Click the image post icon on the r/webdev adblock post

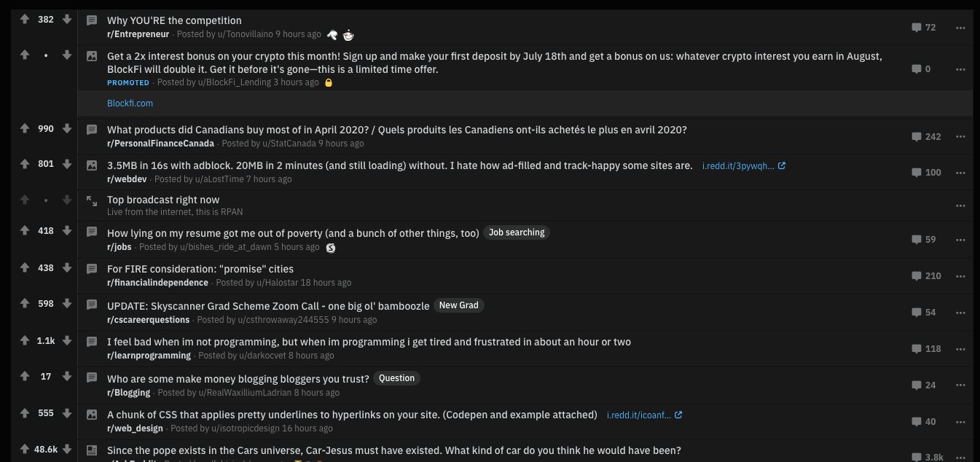tap(91, 165)
